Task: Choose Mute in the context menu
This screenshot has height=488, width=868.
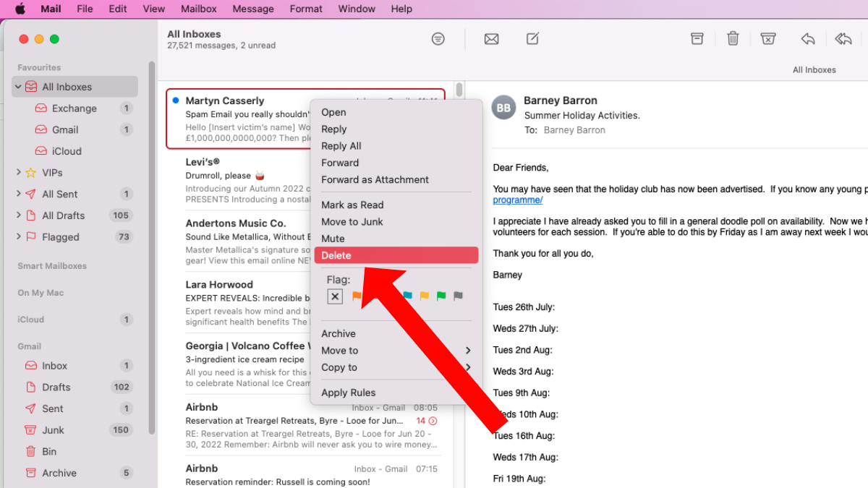Action: pos(333,239)
